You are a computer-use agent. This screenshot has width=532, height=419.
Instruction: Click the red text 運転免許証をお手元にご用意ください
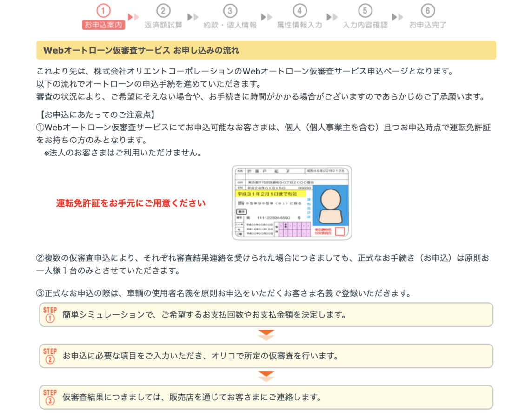(x=131, y=203)
